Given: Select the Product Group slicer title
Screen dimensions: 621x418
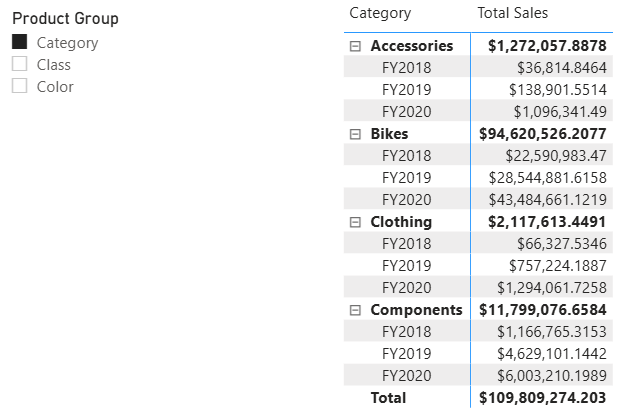Looking at the screenshot, I should tap(65, 19).
